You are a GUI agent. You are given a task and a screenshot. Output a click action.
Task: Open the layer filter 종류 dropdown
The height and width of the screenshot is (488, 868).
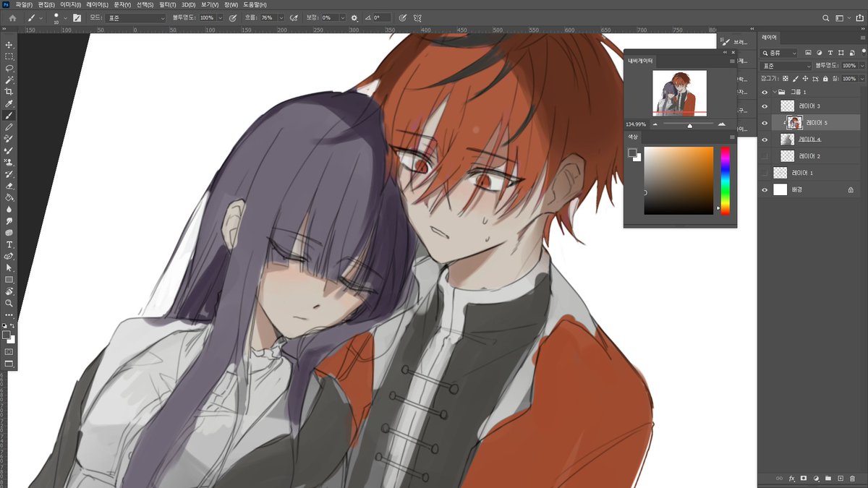(x=780, y=53)
